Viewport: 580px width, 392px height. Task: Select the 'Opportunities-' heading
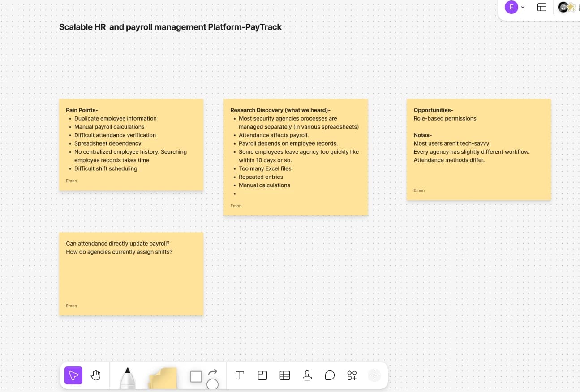coord(434,110)
